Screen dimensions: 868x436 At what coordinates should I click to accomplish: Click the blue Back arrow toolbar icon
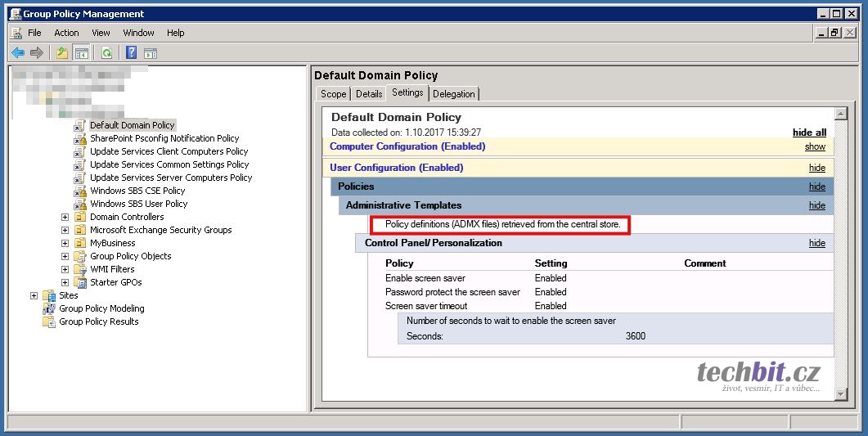tap(17, 53)
